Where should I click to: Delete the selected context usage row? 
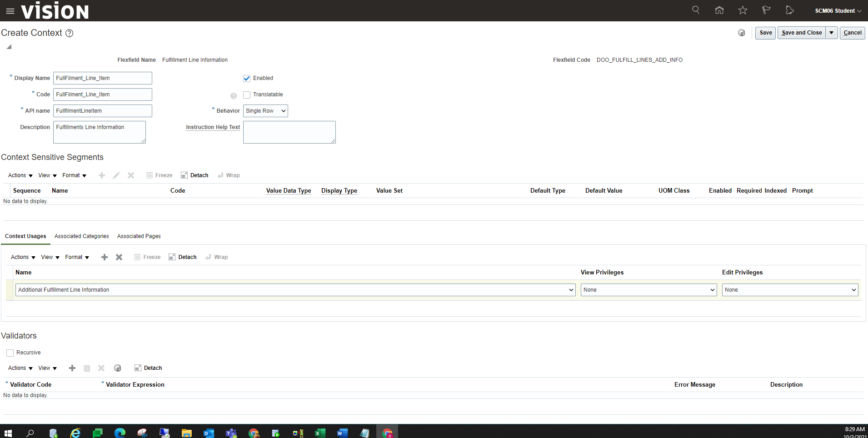pos(119,257)
